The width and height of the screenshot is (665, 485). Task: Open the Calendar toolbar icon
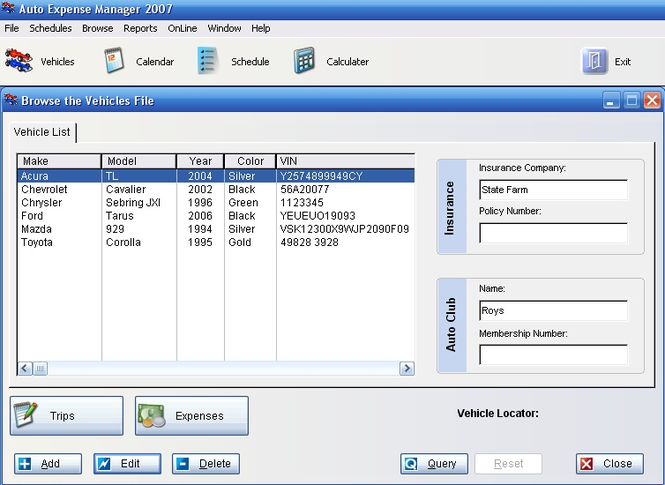[114, 61]
